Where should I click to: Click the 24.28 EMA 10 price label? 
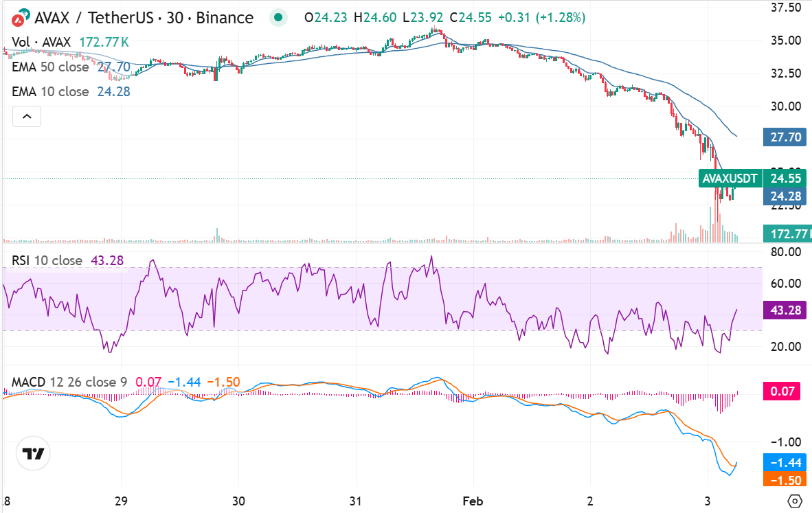click(x=785, y=196)
